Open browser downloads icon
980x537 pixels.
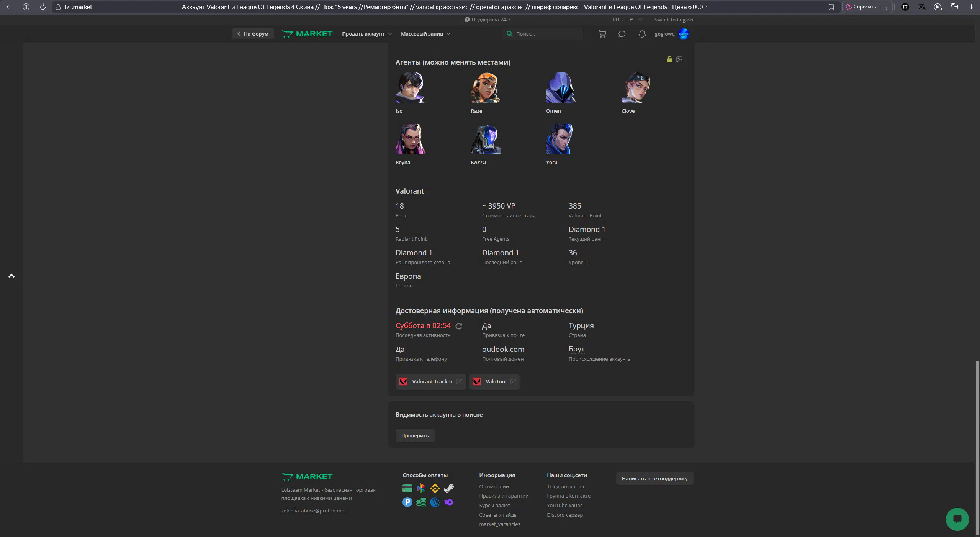(971, 7)
